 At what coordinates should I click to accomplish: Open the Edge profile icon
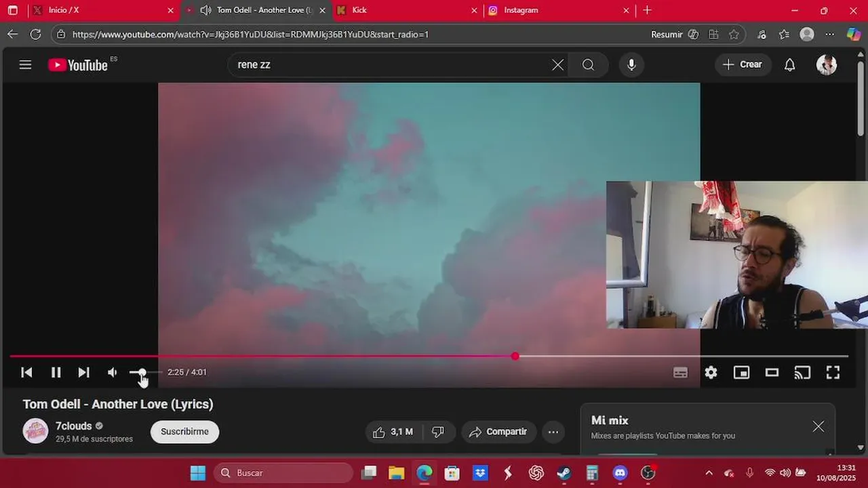click(806, 34)
